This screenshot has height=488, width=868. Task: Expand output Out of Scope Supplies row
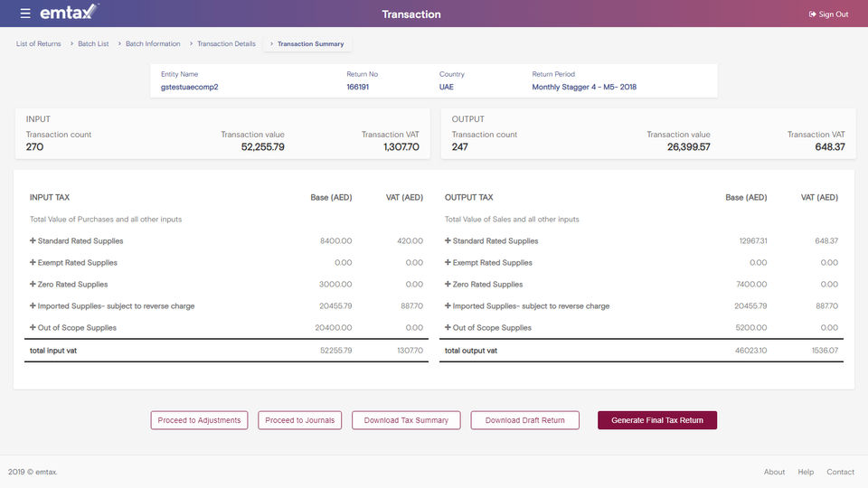(448, 327)
